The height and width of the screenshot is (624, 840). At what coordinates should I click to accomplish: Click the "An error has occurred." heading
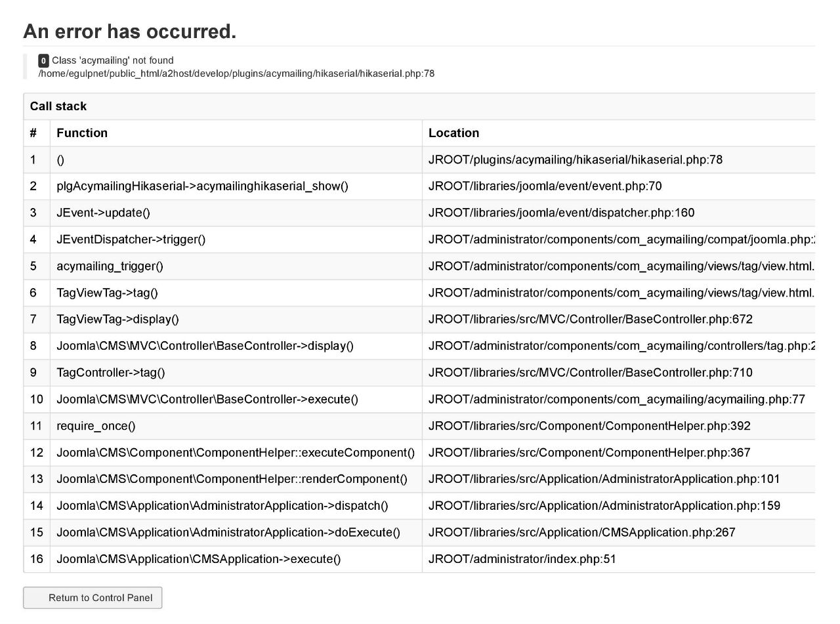pos(130,31)
